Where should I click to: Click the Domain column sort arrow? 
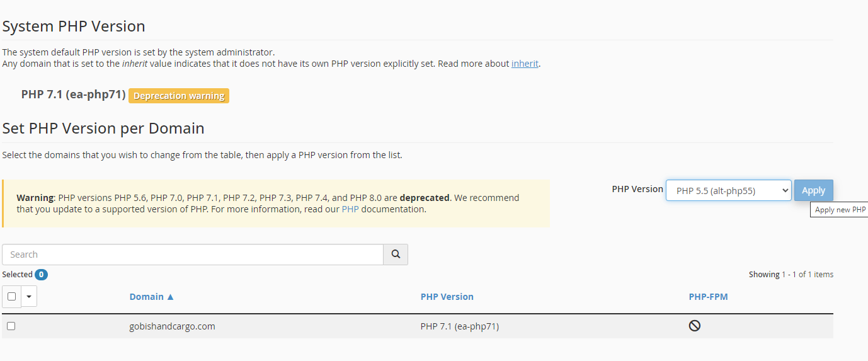tap(171, 297)
